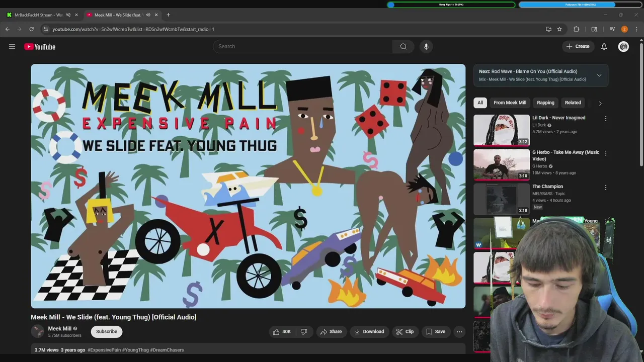Select the Rapping filter chip

click(x=545, y=103)
